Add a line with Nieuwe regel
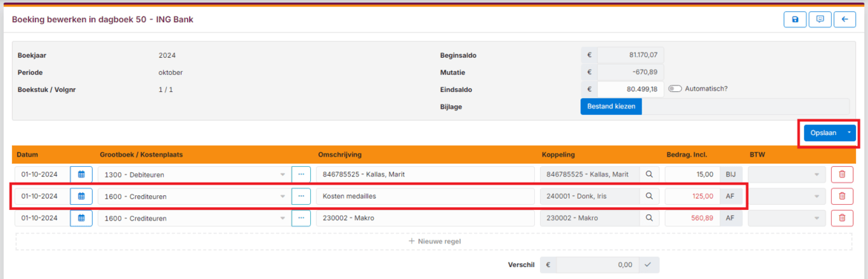The width and height of the screenshot is (868, 279). [x=434, y=241]
